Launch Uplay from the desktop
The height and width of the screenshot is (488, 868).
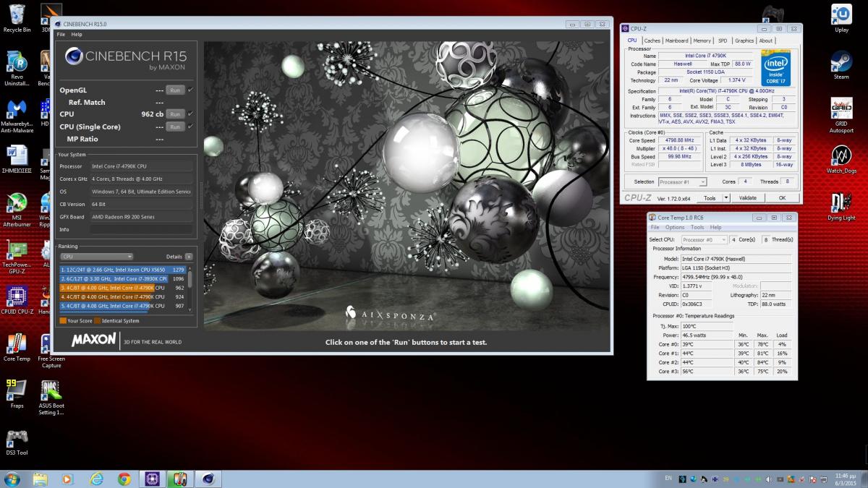[x=841, y=18]
